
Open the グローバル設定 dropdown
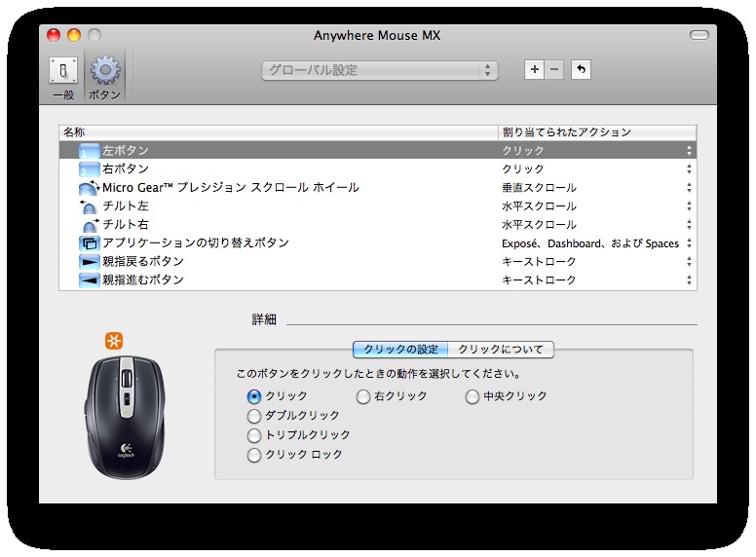(379, 70)
